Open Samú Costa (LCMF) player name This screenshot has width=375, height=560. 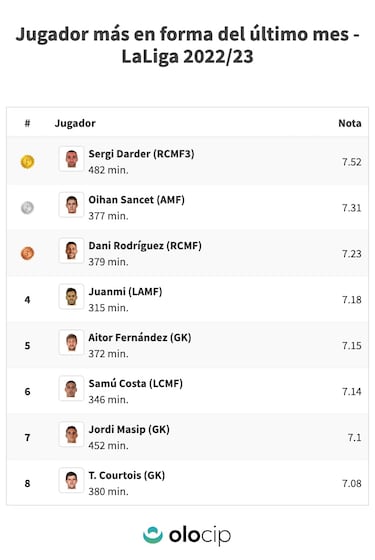coord(136,384)
